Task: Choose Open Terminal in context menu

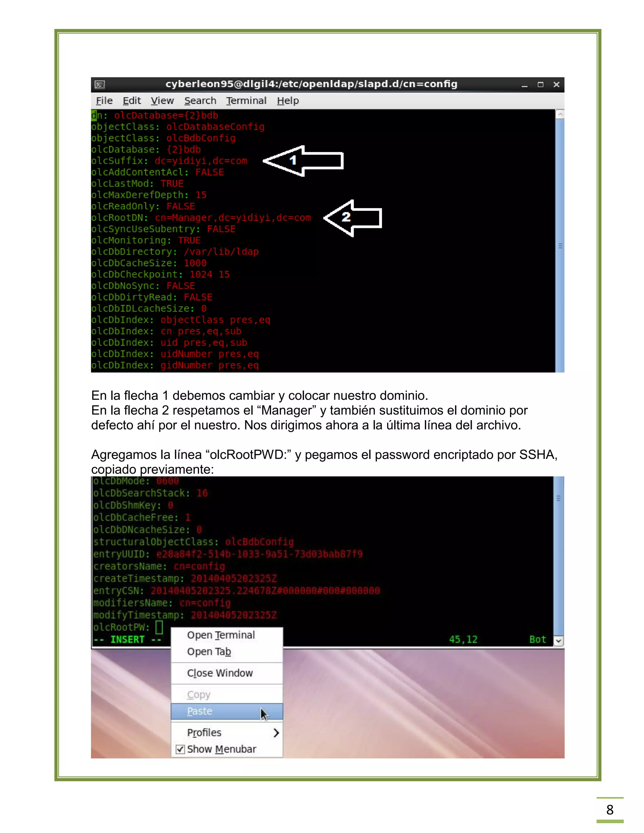Action: 220,635
